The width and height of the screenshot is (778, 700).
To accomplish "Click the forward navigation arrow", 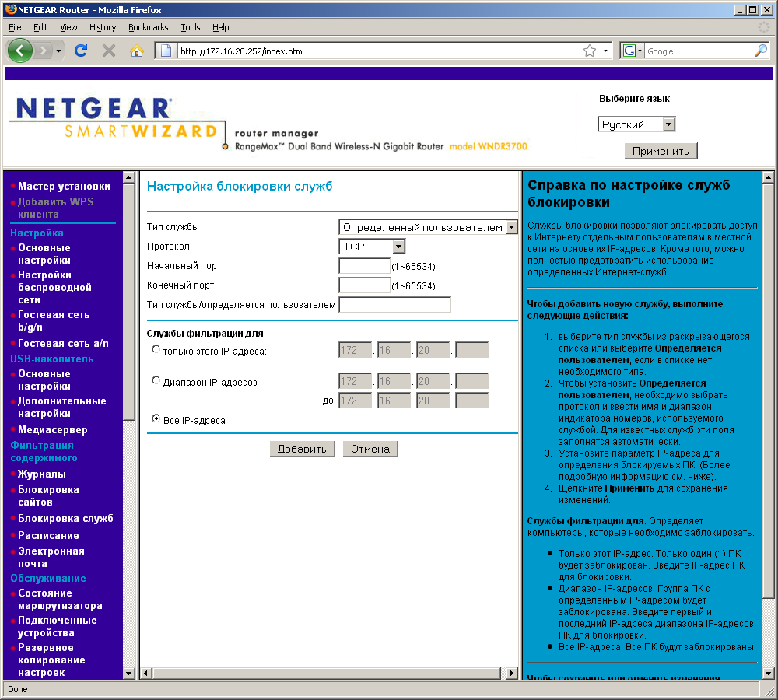I will click(44, 51).
